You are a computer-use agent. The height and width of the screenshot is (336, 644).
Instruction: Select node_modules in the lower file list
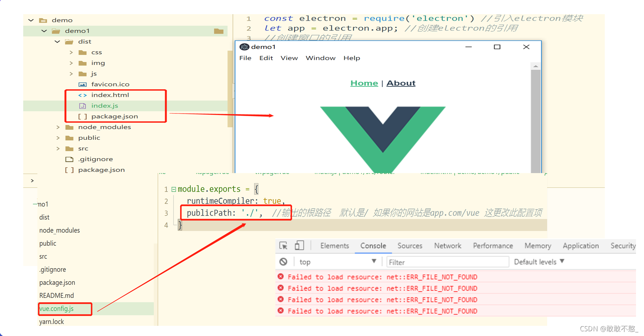pyautogui.click(x=60, y=230)
